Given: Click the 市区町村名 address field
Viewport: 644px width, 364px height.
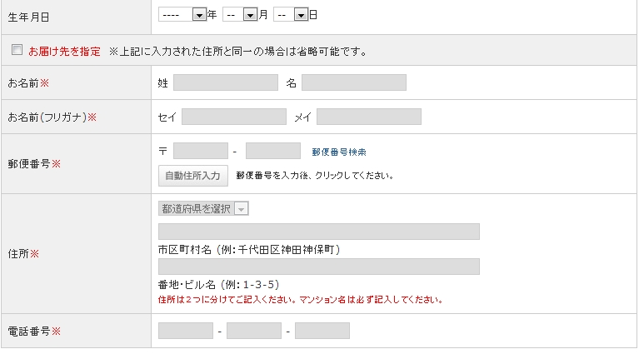Looking at the screenshot, I should [318, 232].
